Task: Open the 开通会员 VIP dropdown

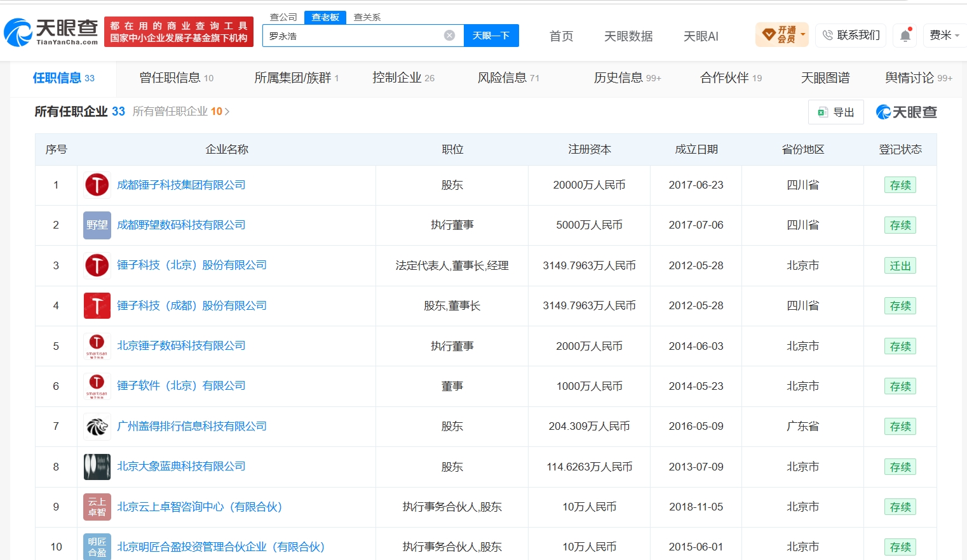Action: [782, 35]
